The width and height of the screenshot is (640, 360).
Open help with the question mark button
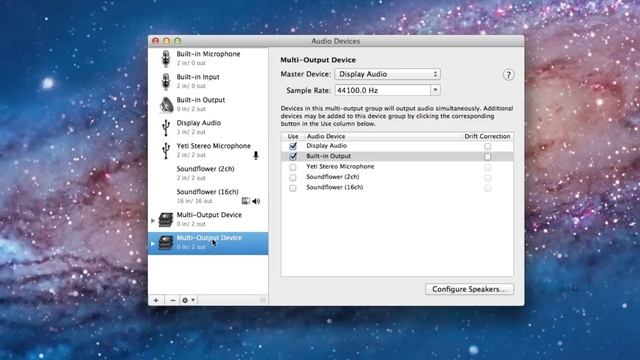point(508,75)
